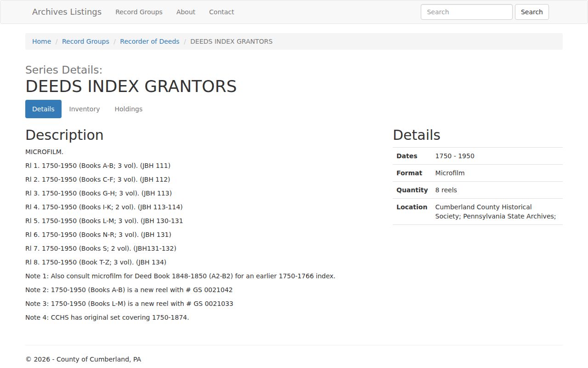Switch to the Holdings tab

[x=129, y=109]
